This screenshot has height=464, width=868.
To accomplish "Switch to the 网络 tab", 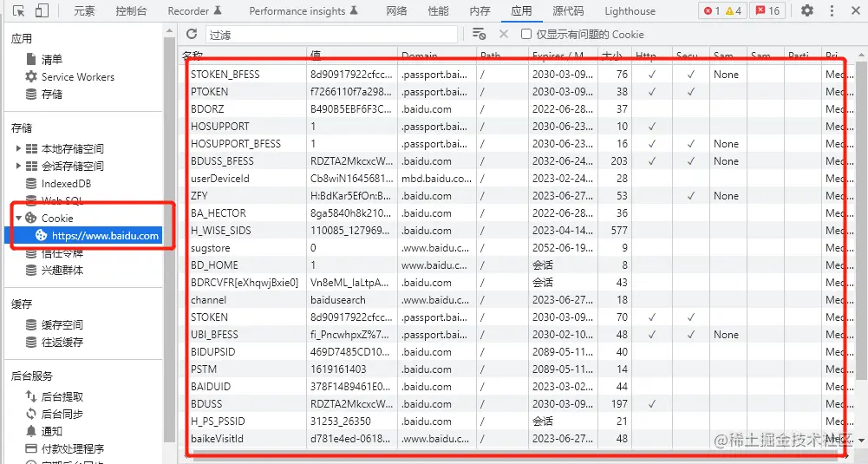I will [397, 10].
